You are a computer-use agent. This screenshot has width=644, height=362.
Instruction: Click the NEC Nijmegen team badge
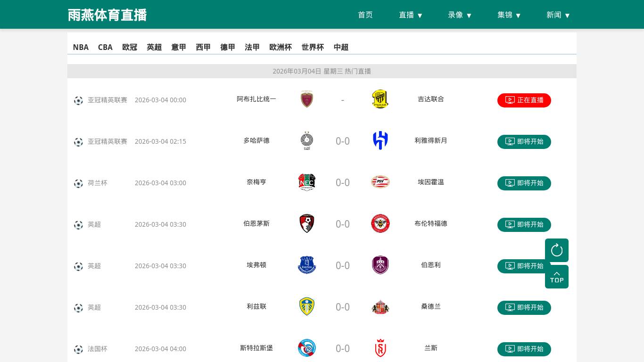pos(307,182)
